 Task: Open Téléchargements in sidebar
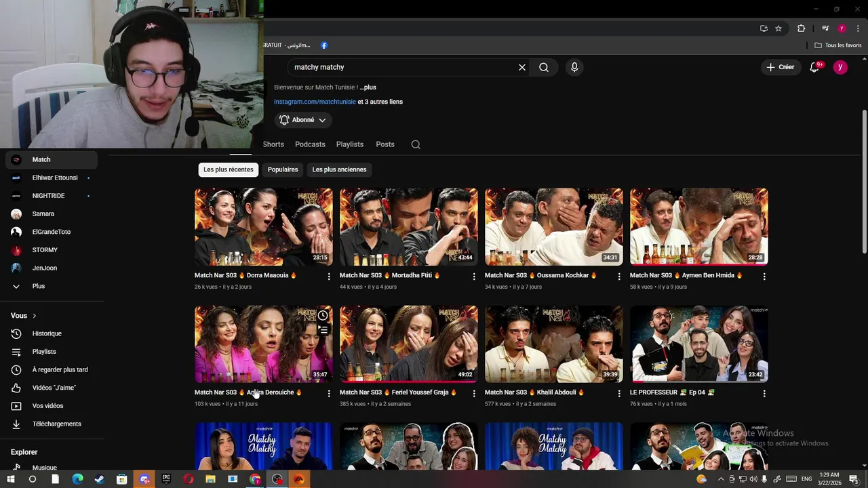[52, 424]
